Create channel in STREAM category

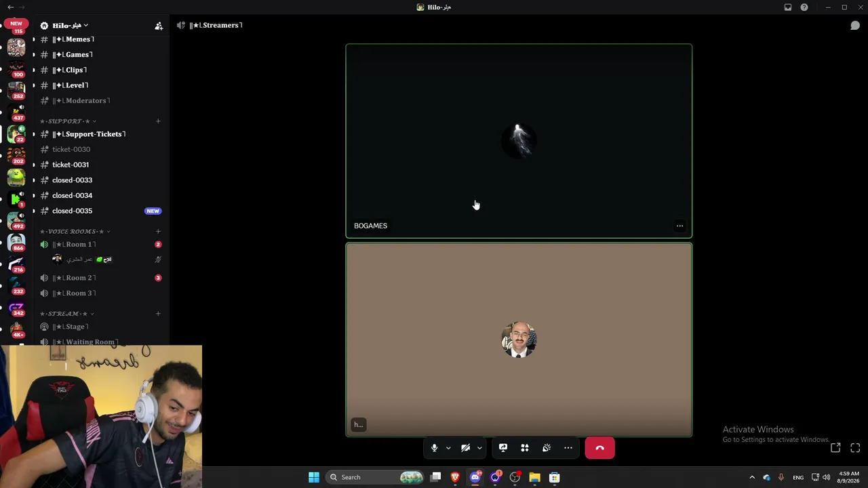pyautogui.click(x=158, y=314)
